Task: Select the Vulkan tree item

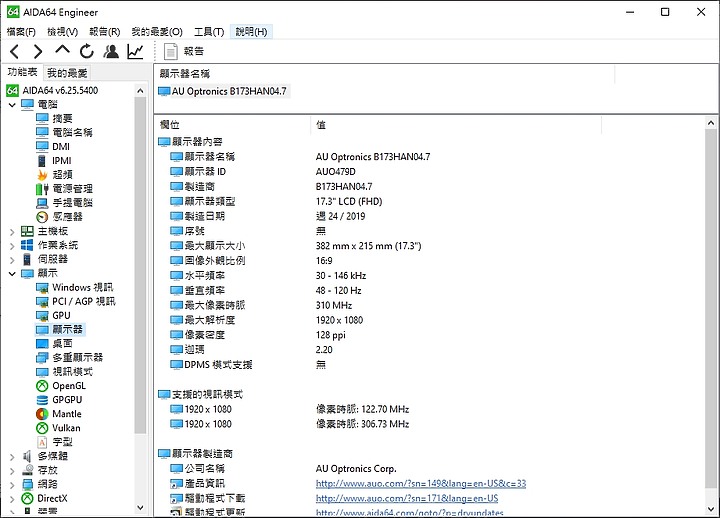Action: click(x=58, y=428)
